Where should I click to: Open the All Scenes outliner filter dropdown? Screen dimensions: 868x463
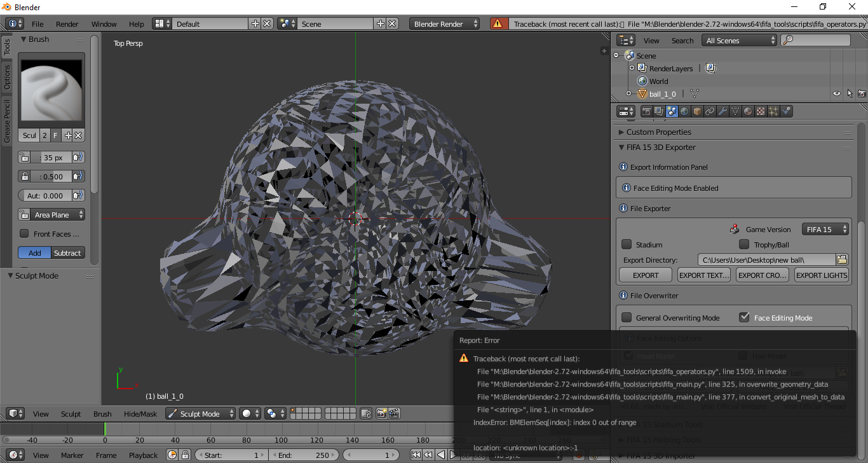point(740,40)
